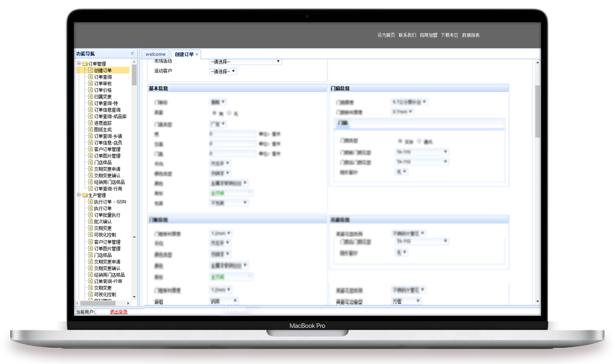Select the 通风 radio button for door type
Image resolution: width=615 pixels, height=364 pixels.
click(x=419, y=141)
